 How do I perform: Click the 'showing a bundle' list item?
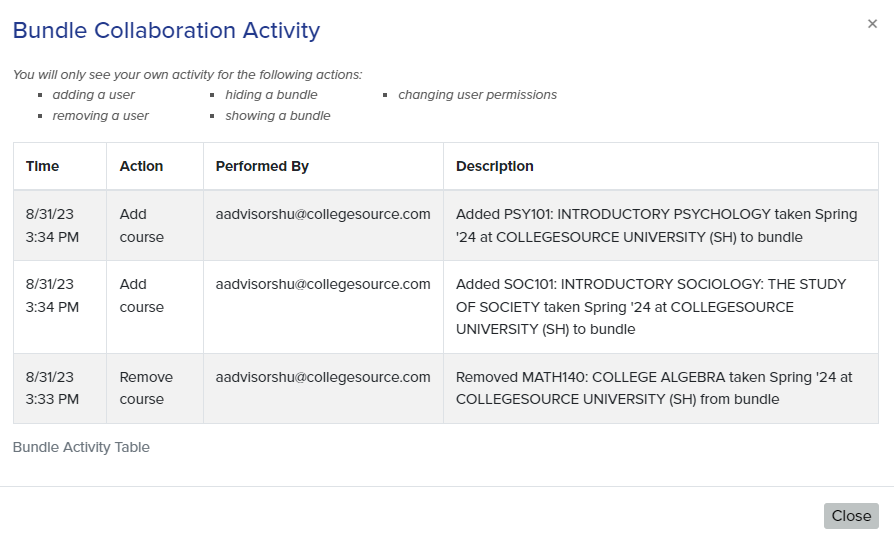click(278, 116)
